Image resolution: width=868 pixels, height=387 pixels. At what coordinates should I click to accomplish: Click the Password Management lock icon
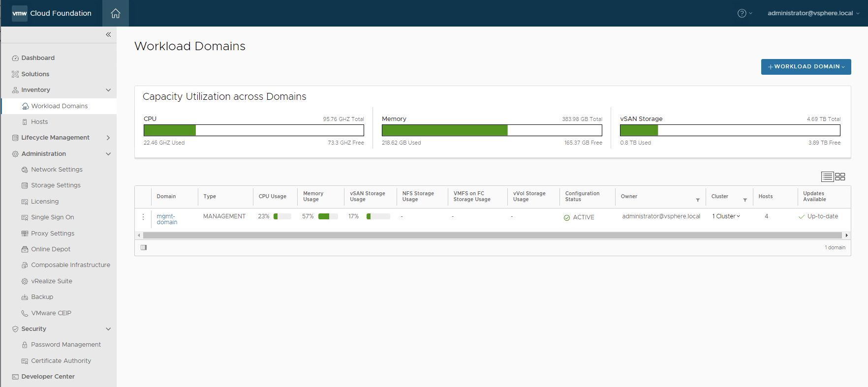[25, 345]
